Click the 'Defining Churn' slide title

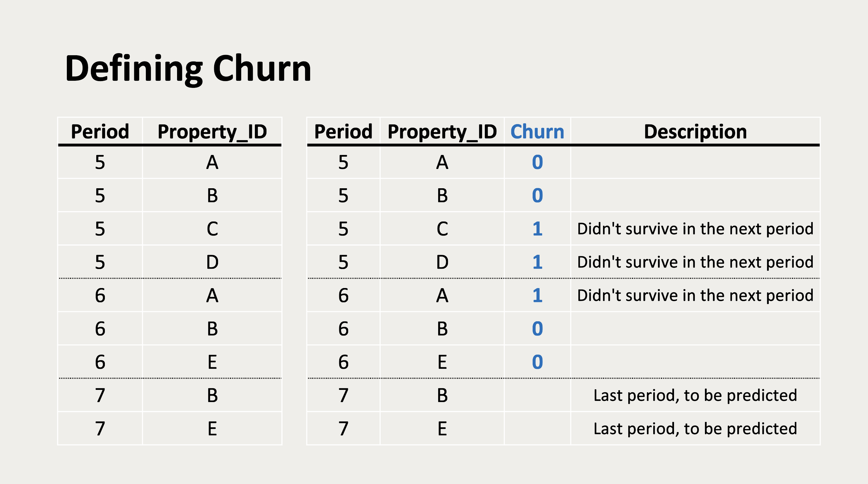[188, 69]
